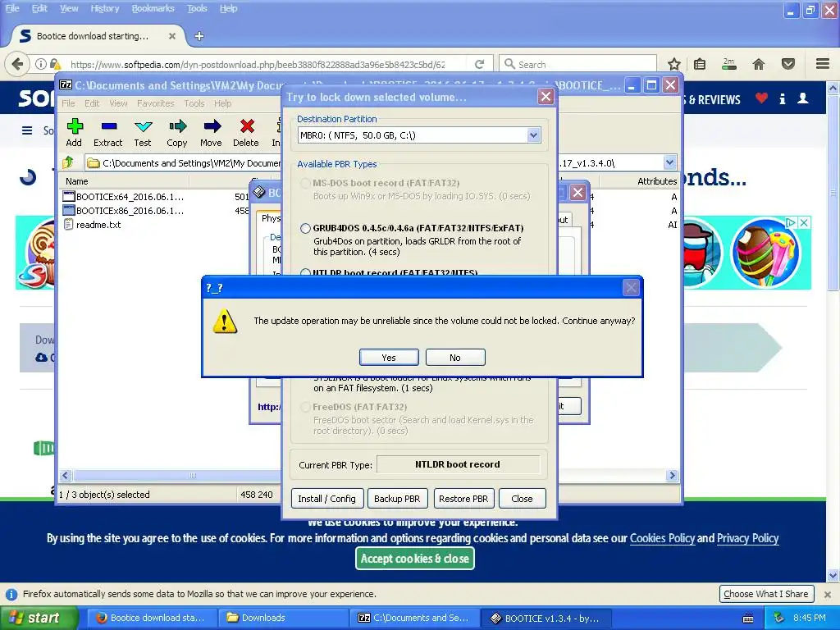The width and height of the screenshot is (840, 630).
Task: Click Firefox back navigation button
Action: [x=17, y=64]
